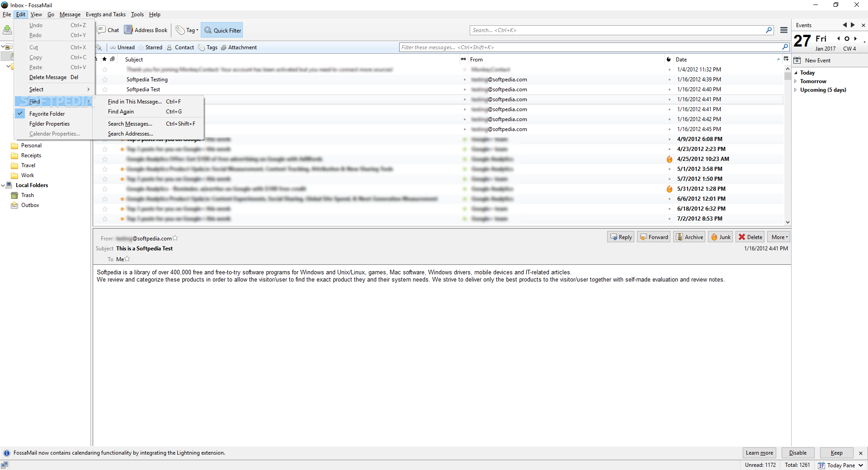Choose Find Again from submenu

coord(148,112)
